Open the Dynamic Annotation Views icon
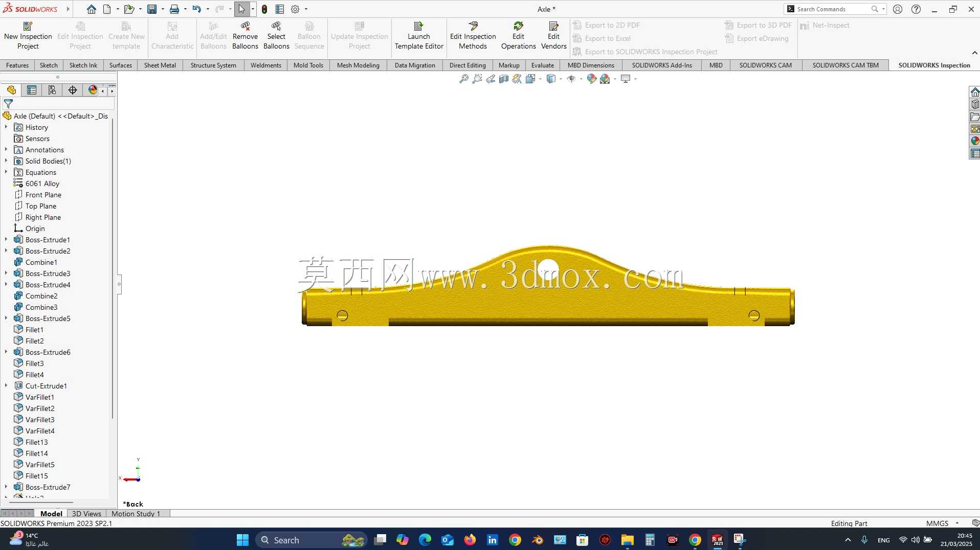The width and height of the screenshot is (980, 550). point(517,79)
